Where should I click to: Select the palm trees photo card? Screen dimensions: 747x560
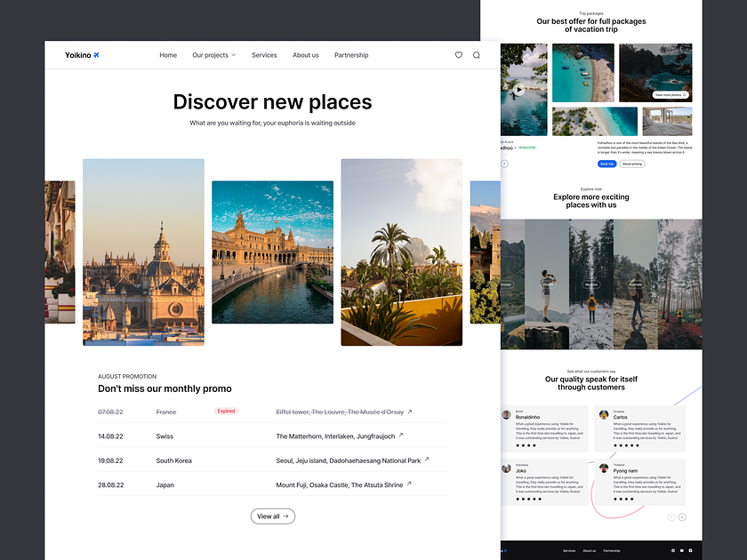pyautogui.click(x=401, y=252)
